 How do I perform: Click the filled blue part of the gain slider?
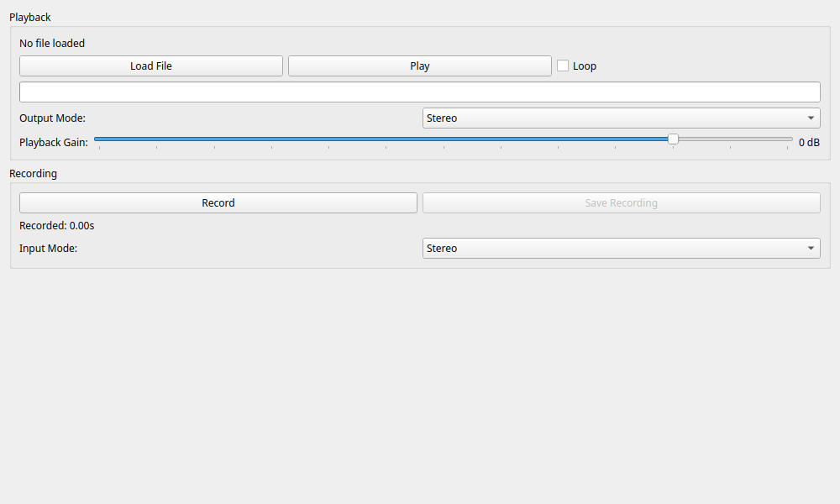(378, 139)
